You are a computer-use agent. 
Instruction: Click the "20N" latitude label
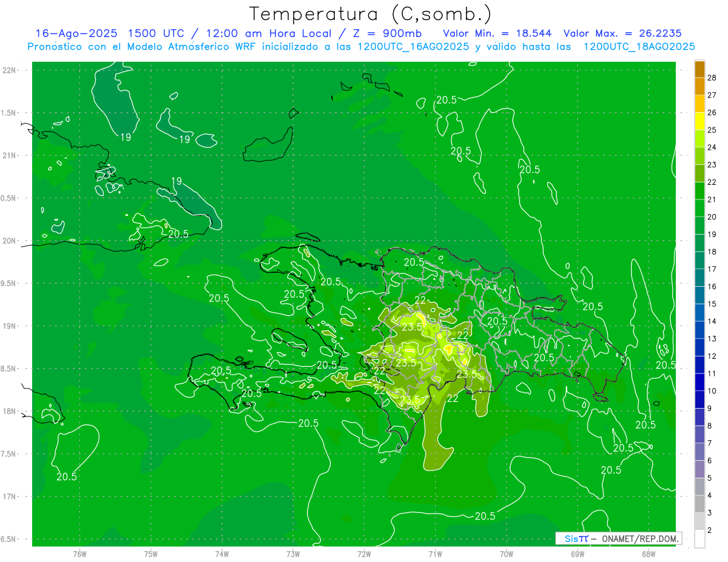click(10, 241)
